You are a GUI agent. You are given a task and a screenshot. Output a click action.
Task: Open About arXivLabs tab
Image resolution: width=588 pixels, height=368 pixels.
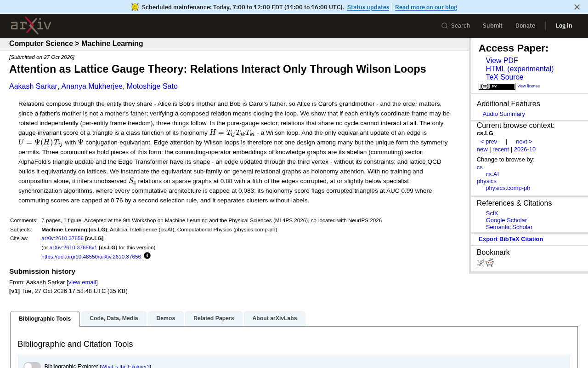(x=275, y=318)
